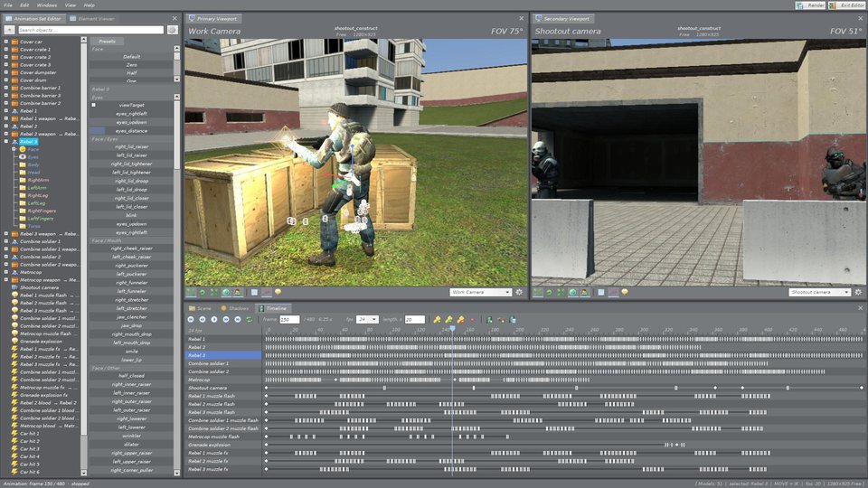Apply the Zero face preset
This screenshot has height=488, width=868.
(x=131, y=65)
